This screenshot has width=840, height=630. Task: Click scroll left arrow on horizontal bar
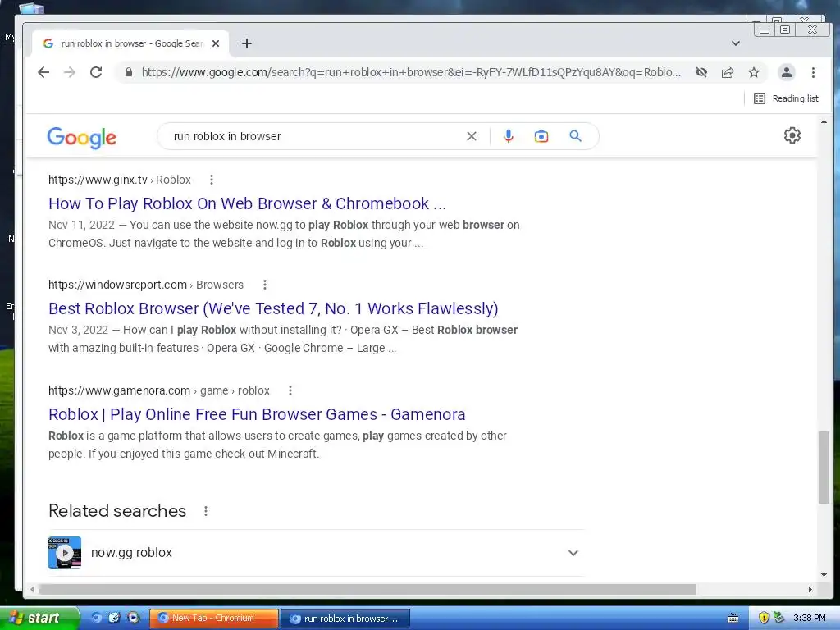32,589
